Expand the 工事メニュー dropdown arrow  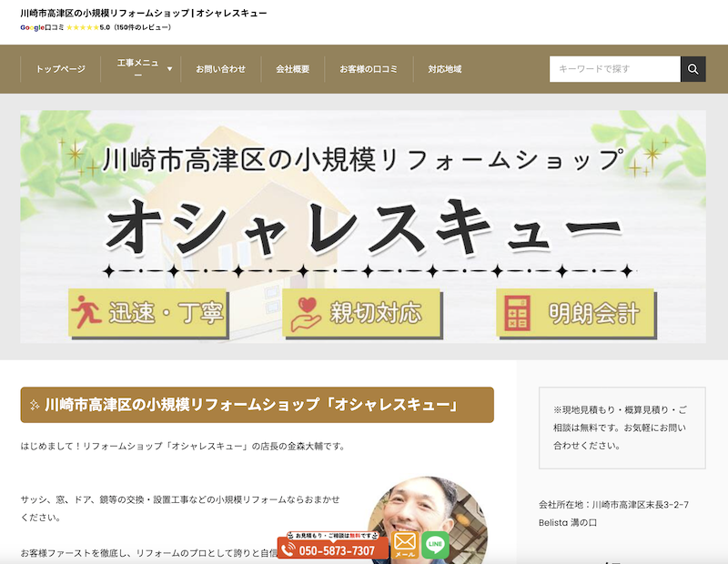(169, 69)
